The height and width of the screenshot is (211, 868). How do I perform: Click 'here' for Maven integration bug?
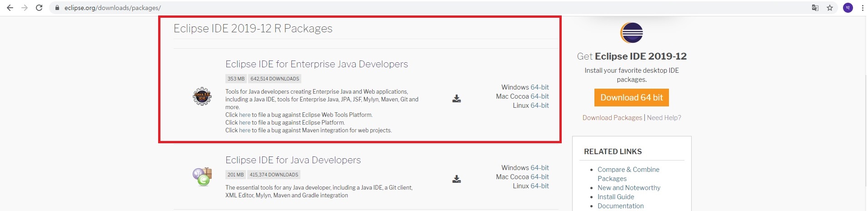tap(244, 131)
